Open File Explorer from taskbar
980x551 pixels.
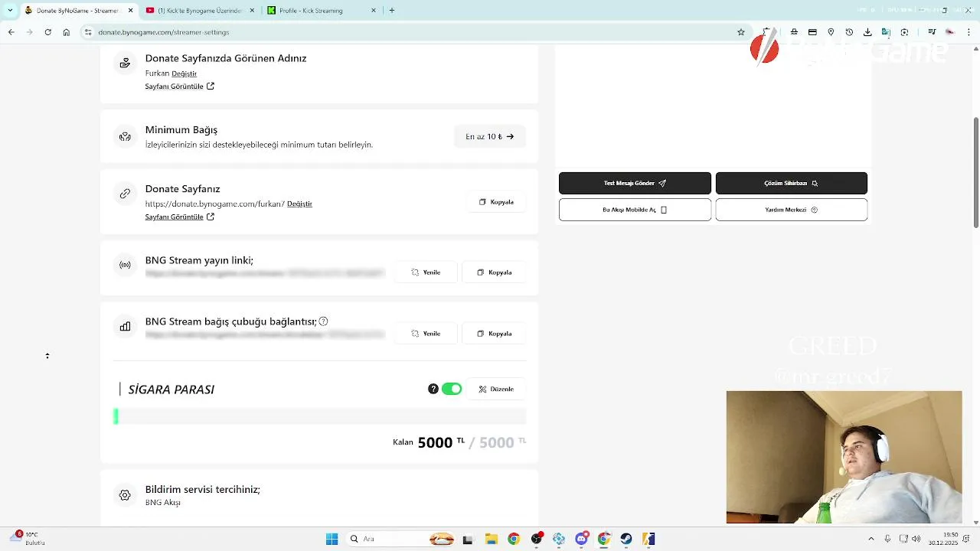491,539
